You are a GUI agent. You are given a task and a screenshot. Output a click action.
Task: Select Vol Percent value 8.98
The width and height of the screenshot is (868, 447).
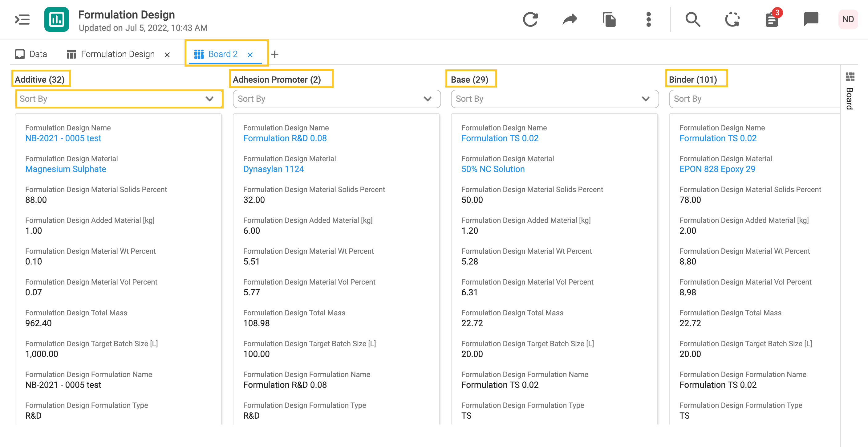pyautogui.click(x=688, y=293)
